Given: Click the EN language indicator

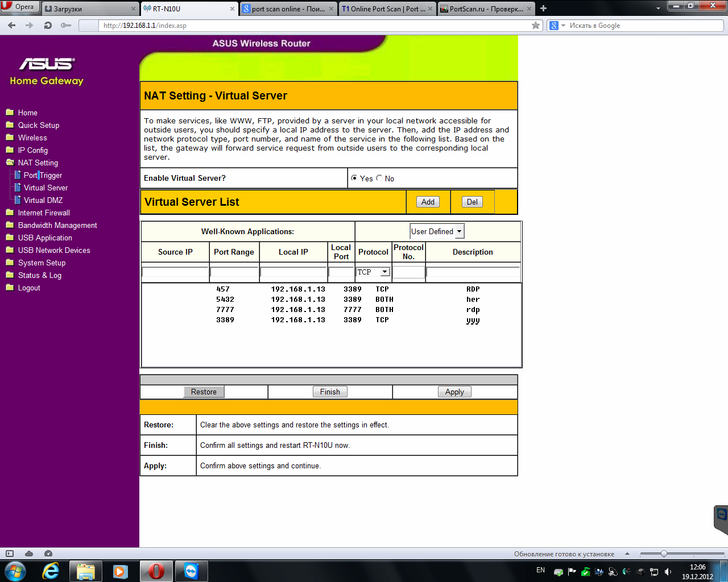Looking at the screenshot, I should 540,570.
